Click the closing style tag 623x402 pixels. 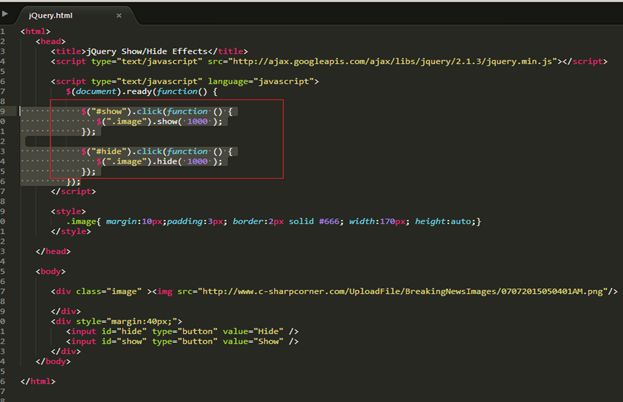(x=71, y=231)
